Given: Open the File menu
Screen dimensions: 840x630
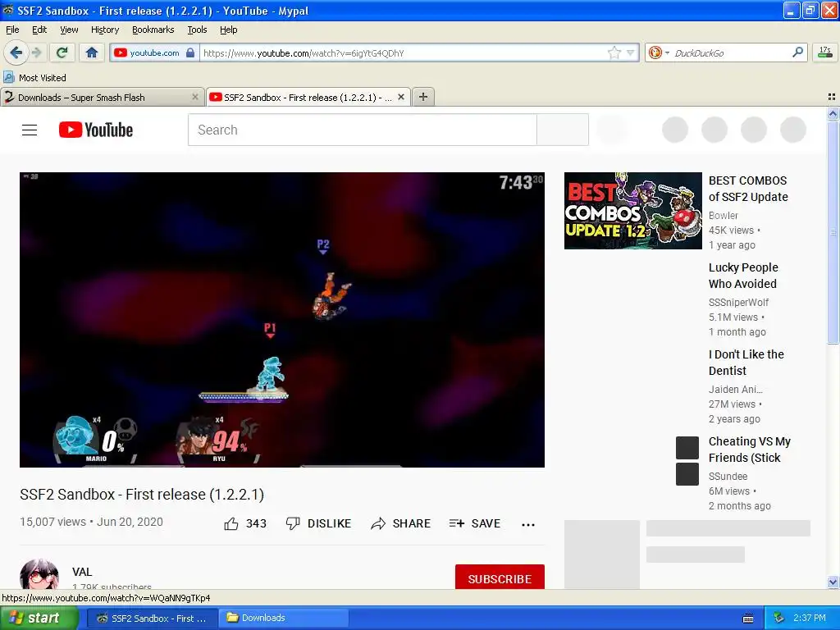Looking at the screenshot, I should (12, 30).
